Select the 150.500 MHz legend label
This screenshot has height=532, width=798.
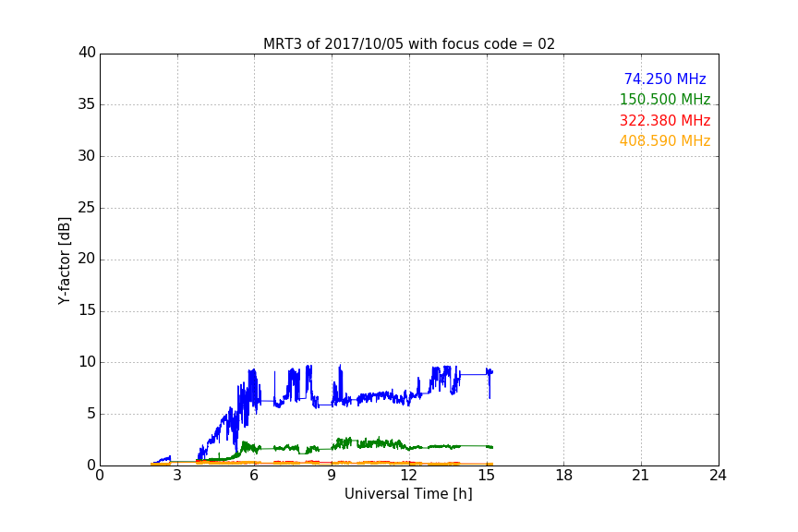665,99
